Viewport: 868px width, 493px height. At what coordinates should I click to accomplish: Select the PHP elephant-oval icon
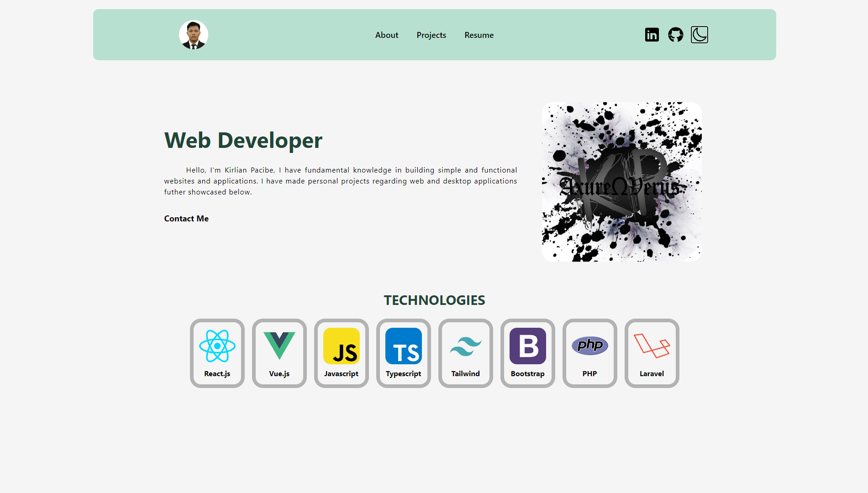pyautogui.click(x=590, y=346)
